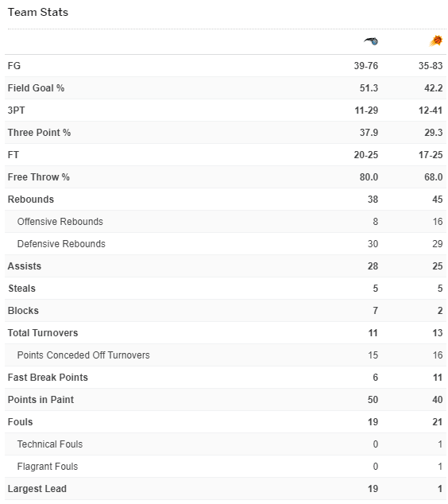Select the Assists row label
The width and height of the screenshot is (448, 504).
(25, 266)
